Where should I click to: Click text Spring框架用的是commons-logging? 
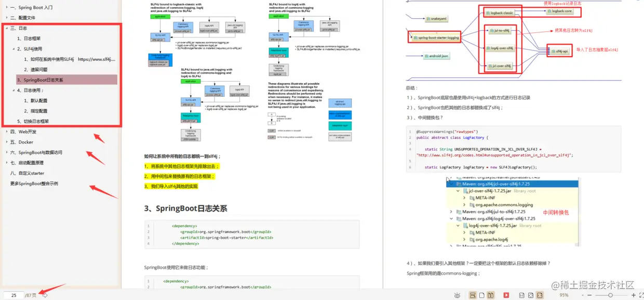443,273
